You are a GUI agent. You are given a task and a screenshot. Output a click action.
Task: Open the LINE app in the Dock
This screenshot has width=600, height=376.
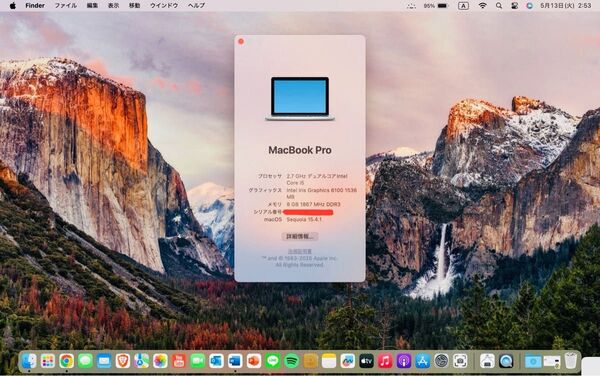click(273, 361)
